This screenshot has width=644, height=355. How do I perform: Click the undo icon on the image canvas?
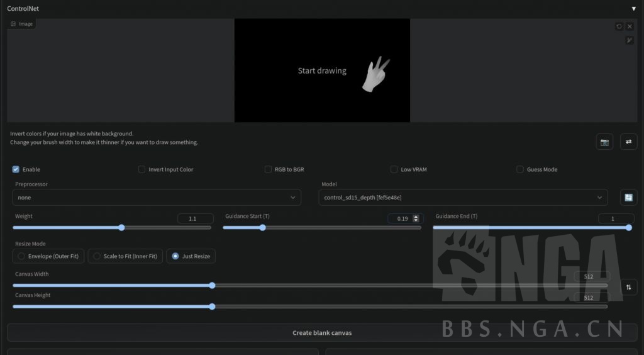click(x=619, y=26)
